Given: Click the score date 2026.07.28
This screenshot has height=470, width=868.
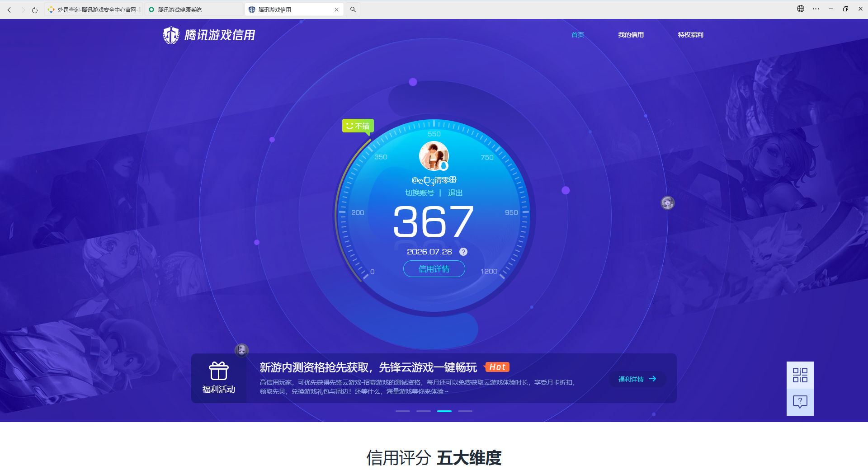Looking at the screenshot, I should pyautogui.click(x=429, y=252).
